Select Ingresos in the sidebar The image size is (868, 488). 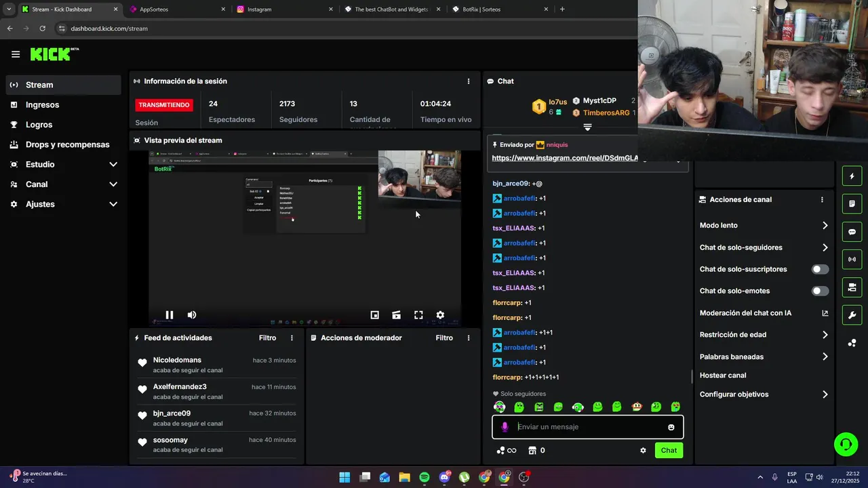click(x=62, y=105)
